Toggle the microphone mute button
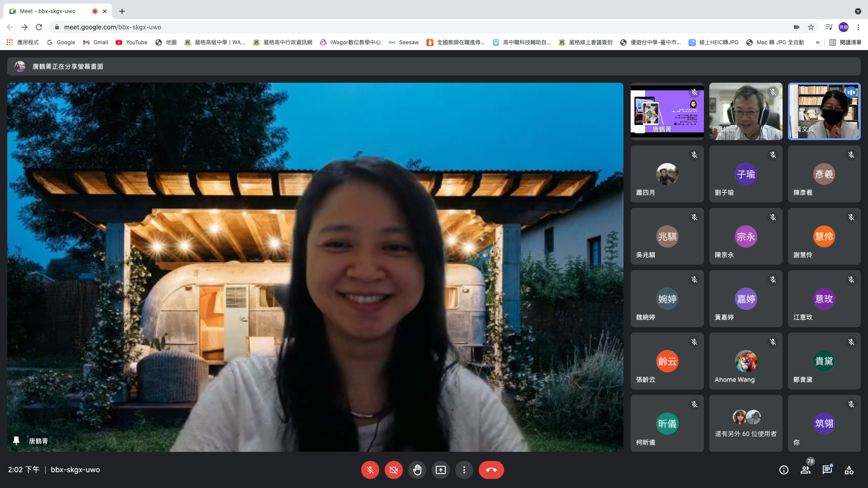Image resolution: width=868 pixels, height=488 pixels. tap(370, 470)
